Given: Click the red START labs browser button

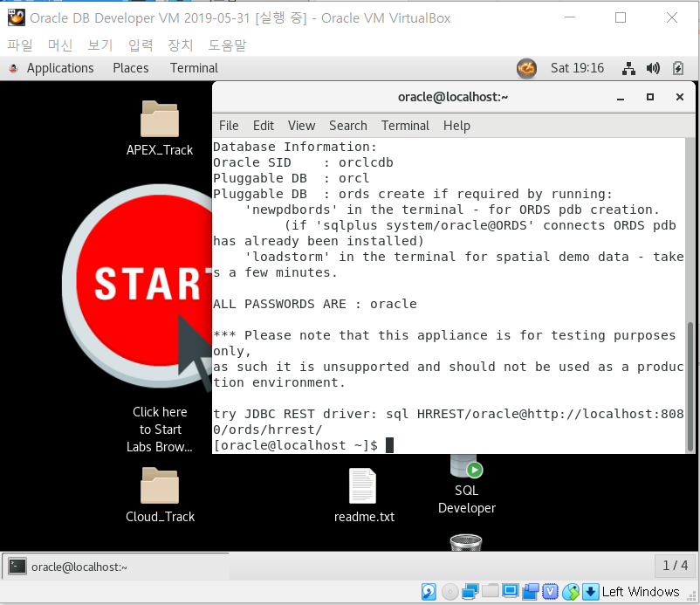Looking at the screenshot, I should pyautogui.click(x=139, y=285).
